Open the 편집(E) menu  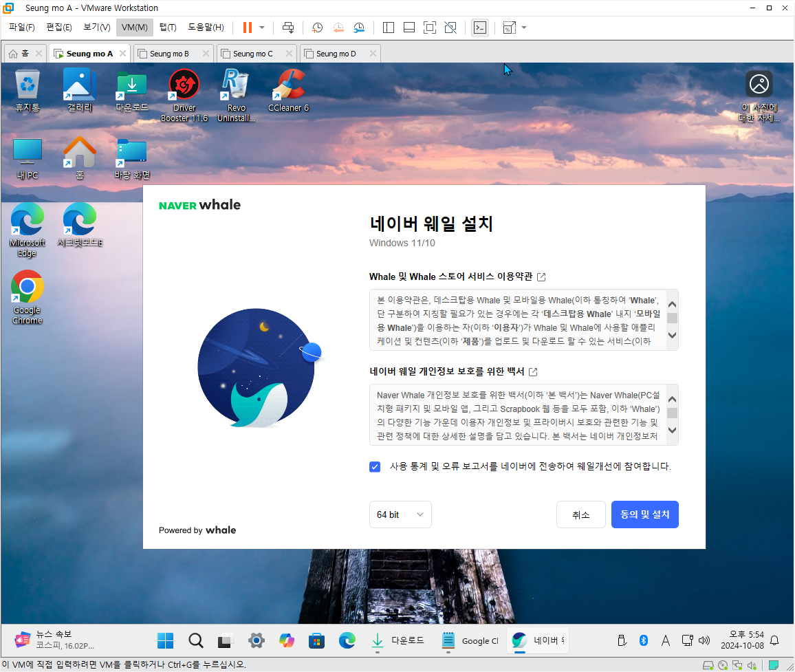[x=59, y=27]
